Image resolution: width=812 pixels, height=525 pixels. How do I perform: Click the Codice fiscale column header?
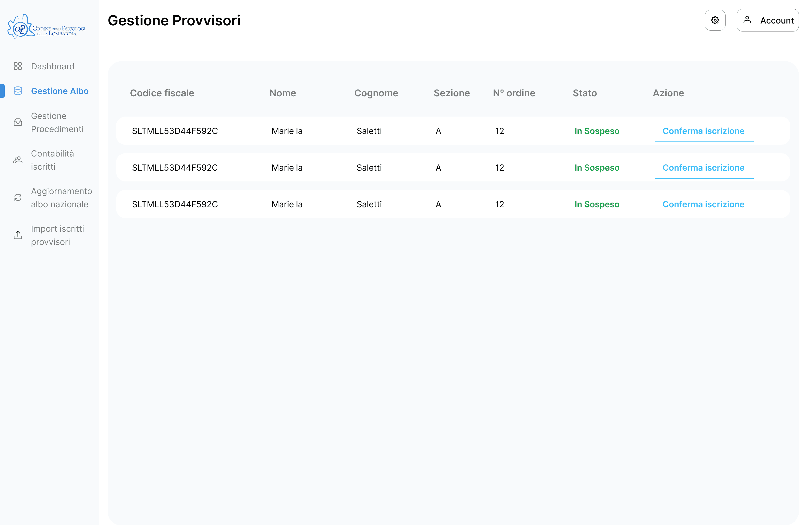click(x=162, y=93)
